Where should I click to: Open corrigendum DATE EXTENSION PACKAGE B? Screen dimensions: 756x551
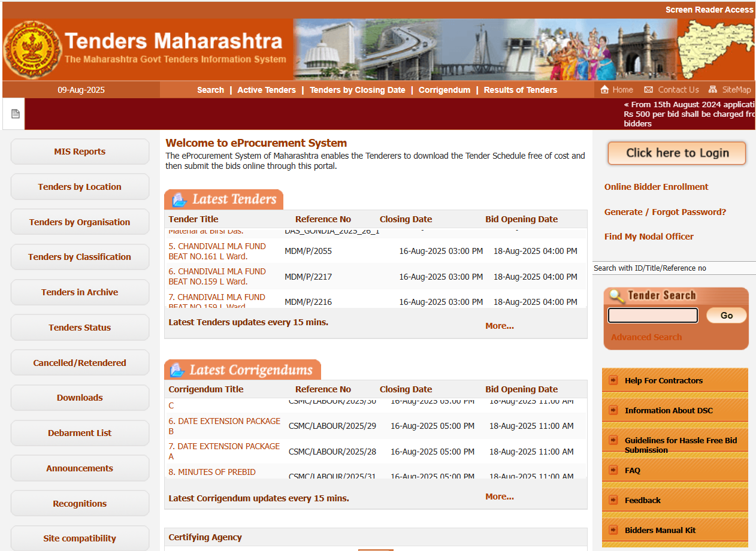pos(224,426)
